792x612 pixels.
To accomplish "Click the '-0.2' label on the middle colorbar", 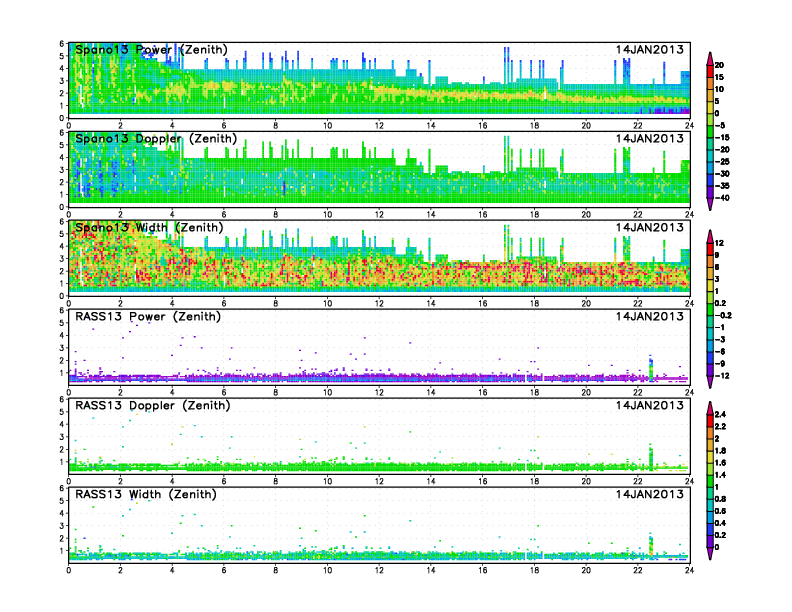I will tap(723, 315).
